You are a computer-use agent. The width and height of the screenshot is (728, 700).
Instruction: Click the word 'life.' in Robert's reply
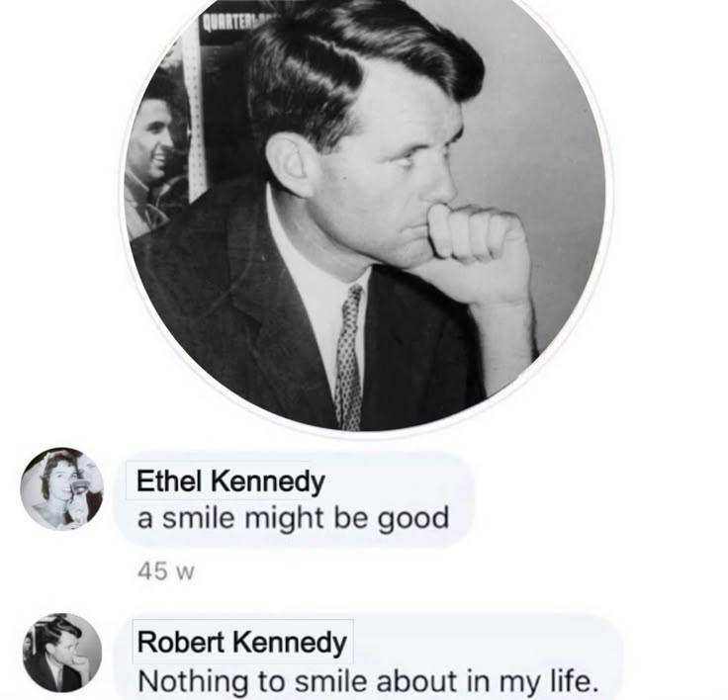[573, 680]
